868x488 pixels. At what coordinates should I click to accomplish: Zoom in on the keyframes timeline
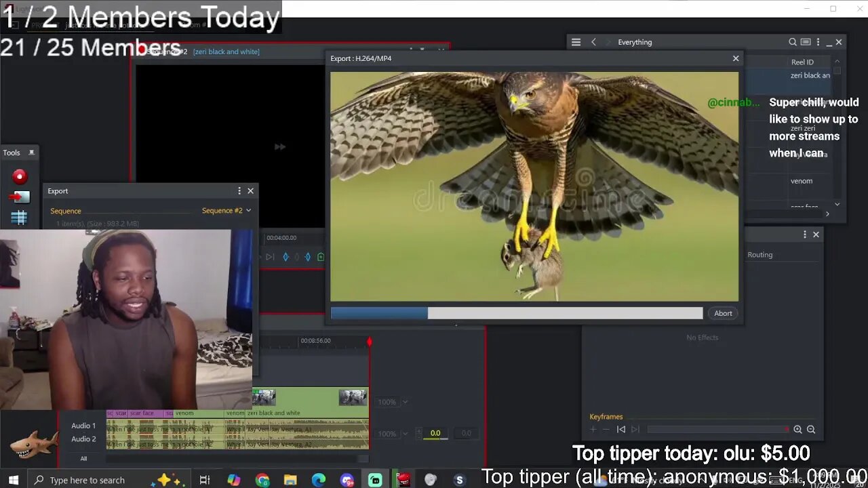(x=797, y=429)
